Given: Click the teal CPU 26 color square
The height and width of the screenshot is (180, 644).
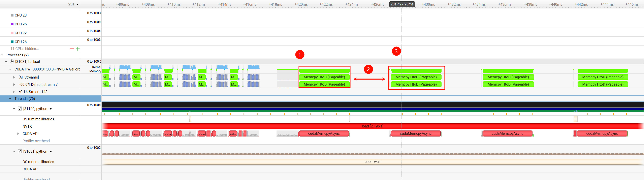Looking at the screenshot, I should (x=12, y=42).
